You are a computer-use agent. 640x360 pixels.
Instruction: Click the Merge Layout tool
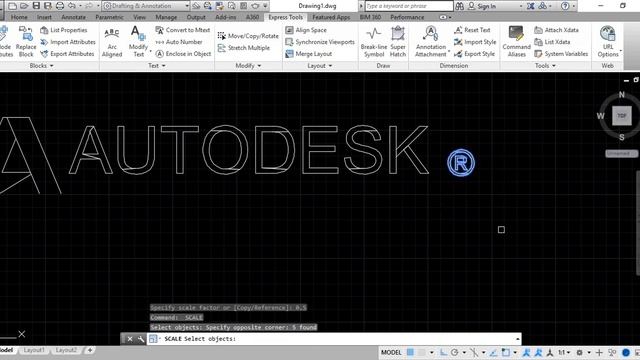click(x=309, y=53)
